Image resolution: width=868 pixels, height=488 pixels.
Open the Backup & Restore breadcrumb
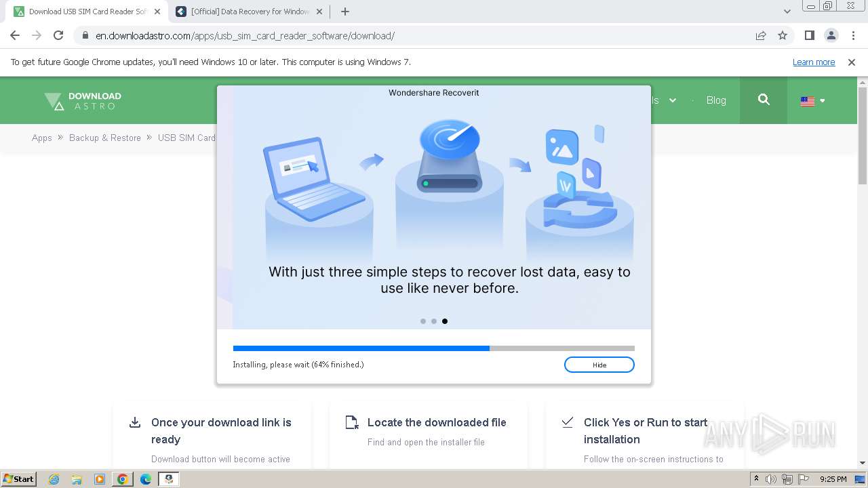[105, 138]
